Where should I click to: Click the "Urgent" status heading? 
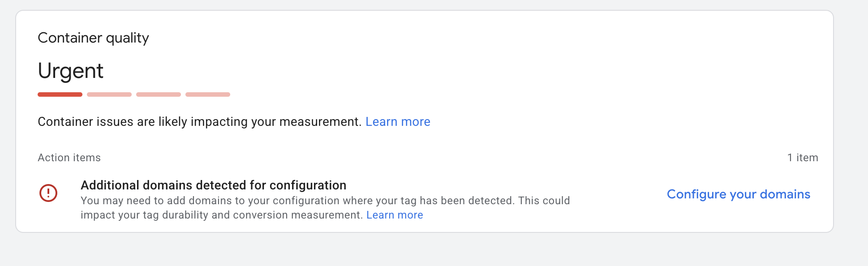point(71,71)
